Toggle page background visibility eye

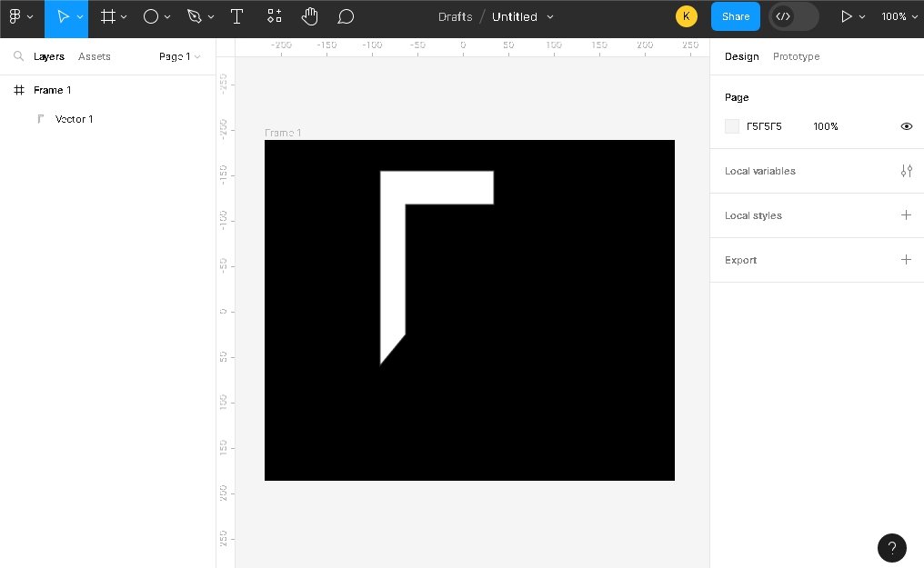pyautogui.click(x=906, y=126)
